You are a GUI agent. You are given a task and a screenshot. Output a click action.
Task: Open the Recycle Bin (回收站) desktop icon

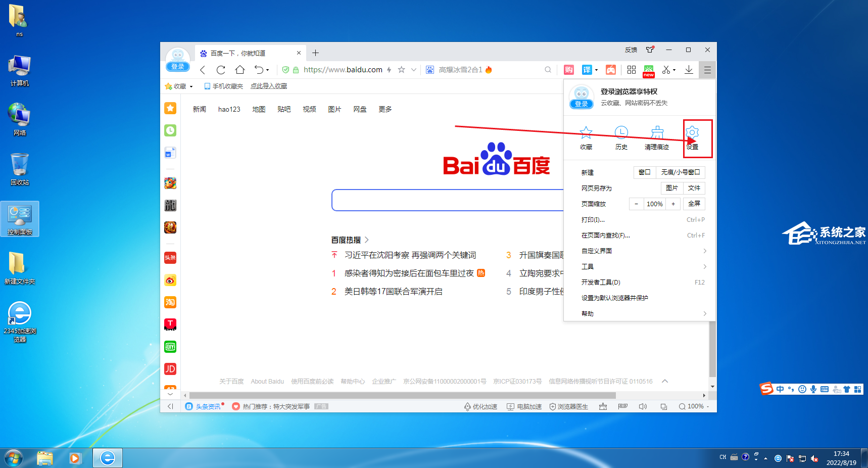[x=20, y=169]
